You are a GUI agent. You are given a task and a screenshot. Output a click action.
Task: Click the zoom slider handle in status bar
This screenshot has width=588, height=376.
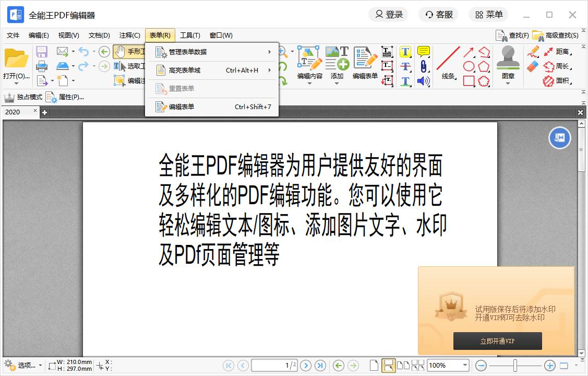point(515,366)
